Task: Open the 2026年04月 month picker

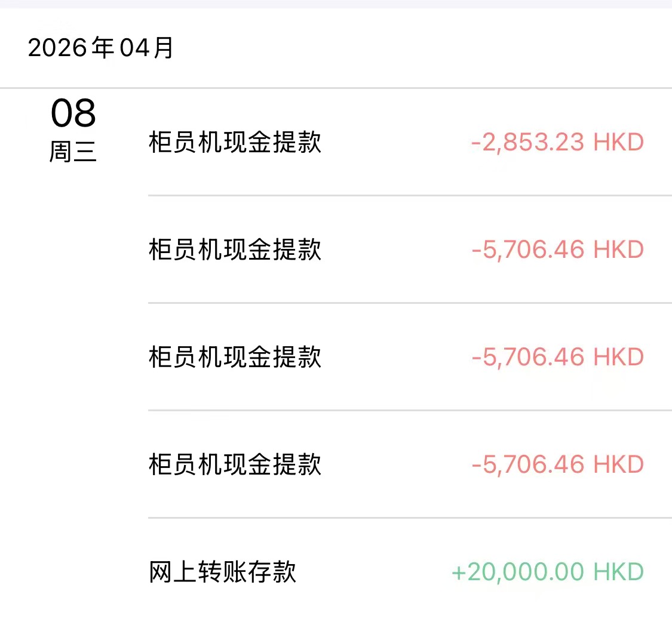Action: pyautogui.click(x=100, y=48)
